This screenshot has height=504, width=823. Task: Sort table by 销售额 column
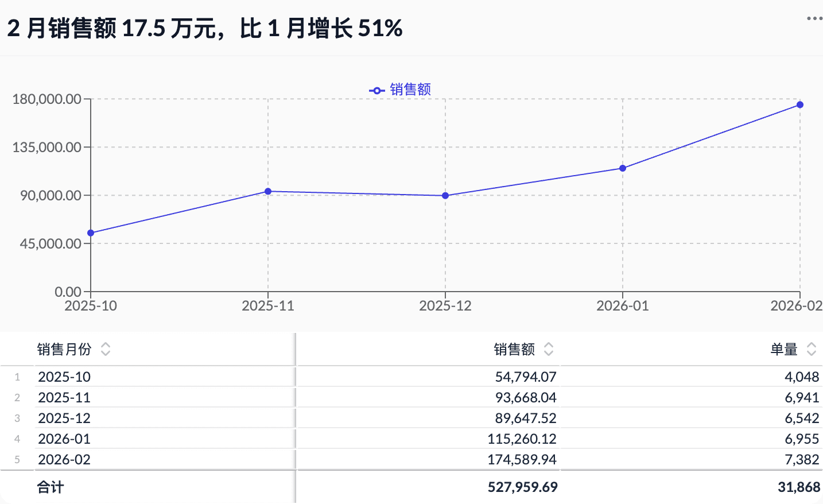click(x=549, y=349)
